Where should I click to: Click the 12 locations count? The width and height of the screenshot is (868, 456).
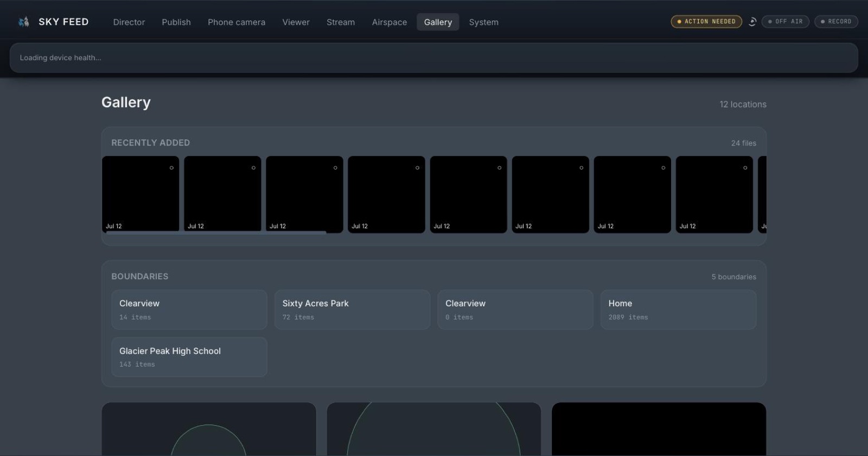743,104
